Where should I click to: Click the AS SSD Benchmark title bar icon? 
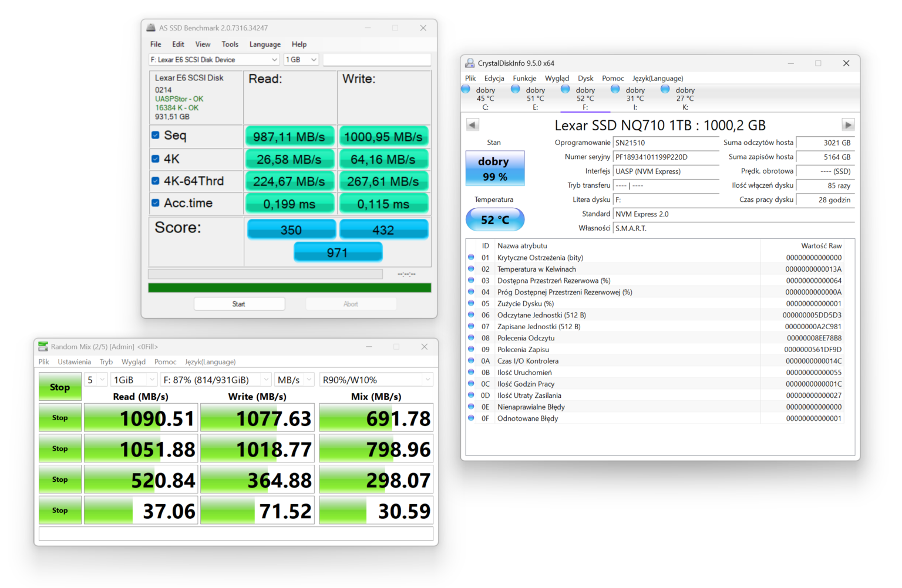click(152, 28)
